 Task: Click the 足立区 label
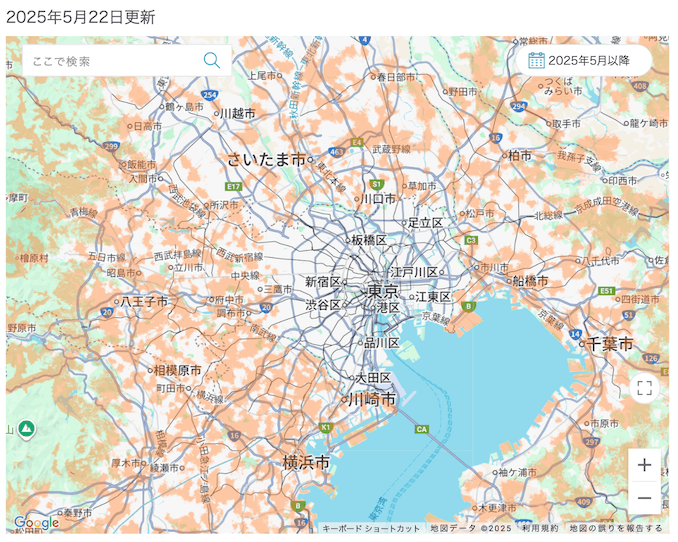point(426,223)
